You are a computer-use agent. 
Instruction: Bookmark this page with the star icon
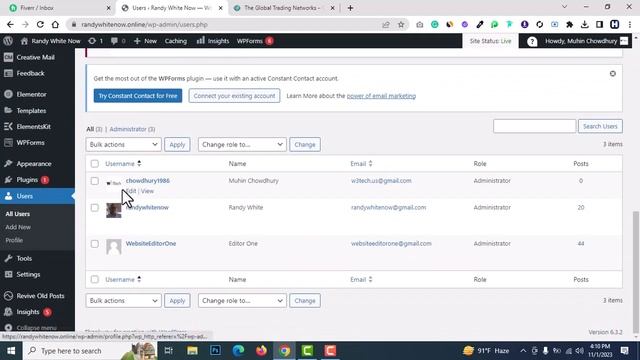coord(401,24)
